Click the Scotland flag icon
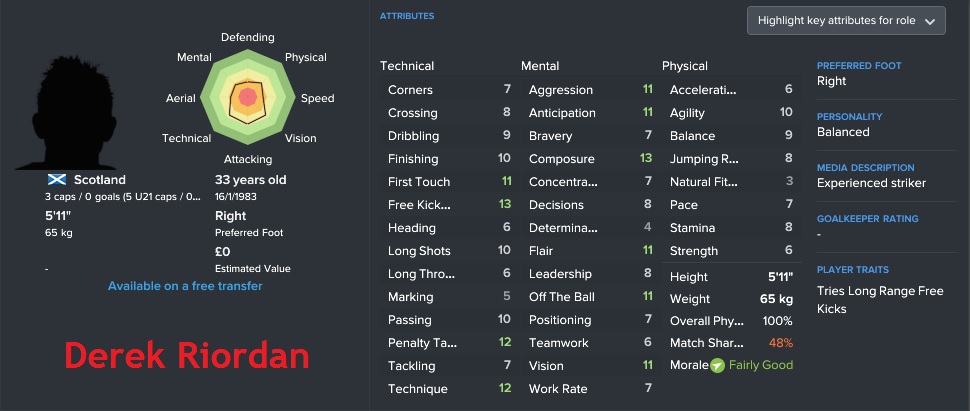 [x=57, y=180]
